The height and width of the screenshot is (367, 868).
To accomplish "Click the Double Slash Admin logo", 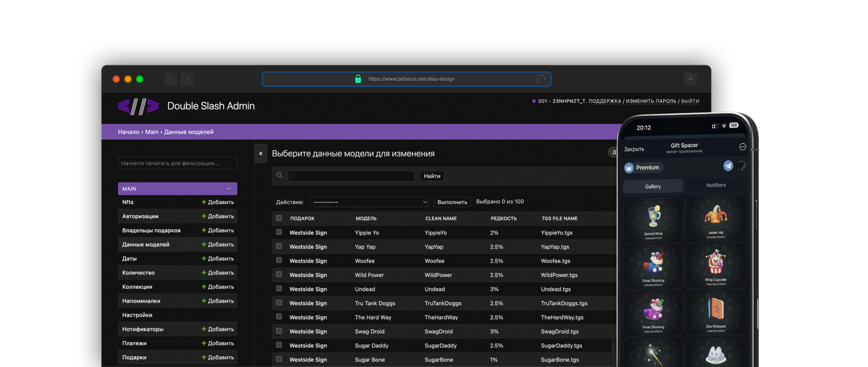I will tap(138, 106).
